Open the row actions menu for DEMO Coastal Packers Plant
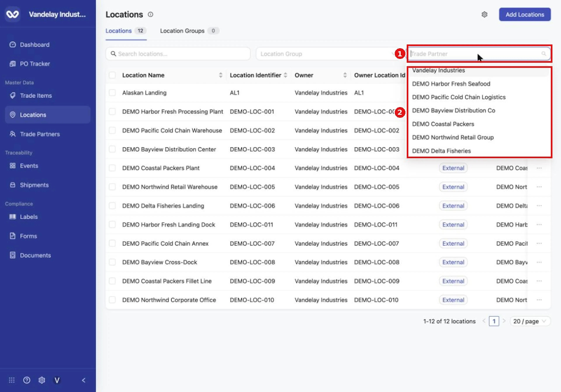The height and width of the screenshot is (392, 561). pyautogui.click(x=539, y=168)
